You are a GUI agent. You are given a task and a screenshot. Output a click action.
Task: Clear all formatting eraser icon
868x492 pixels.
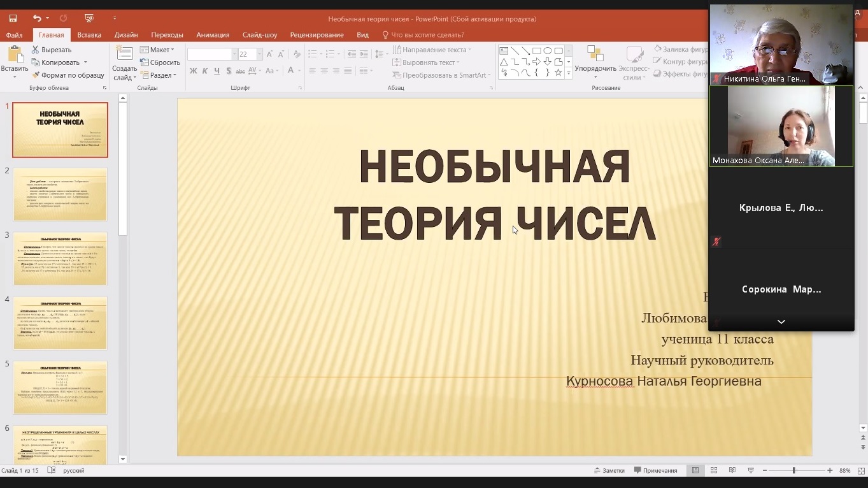coord(297,54)
